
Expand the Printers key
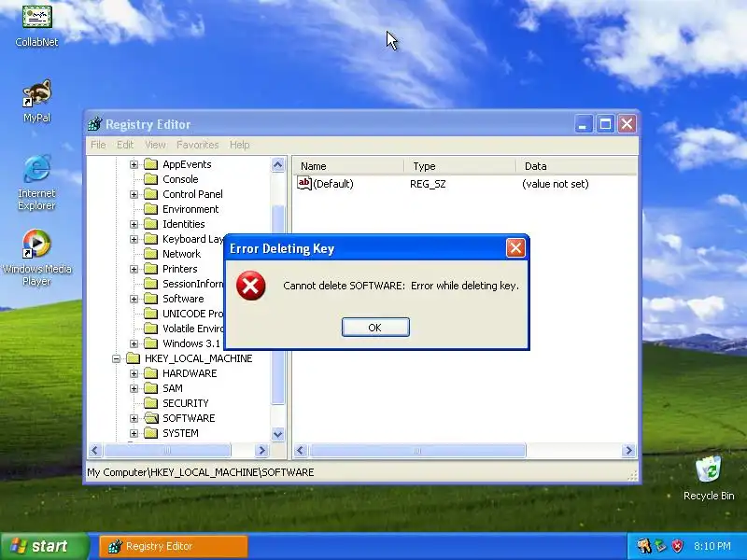[134, 269]
